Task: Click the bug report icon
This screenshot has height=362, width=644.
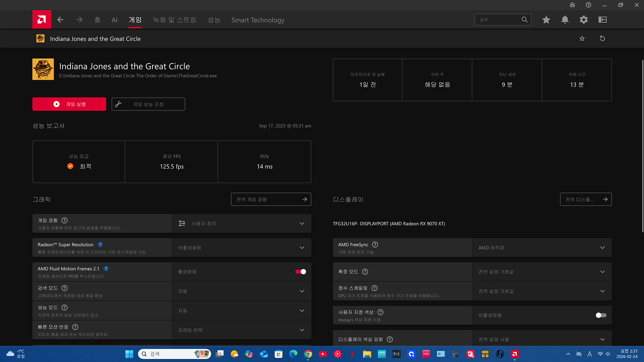Action: click(x=572, y=5)
